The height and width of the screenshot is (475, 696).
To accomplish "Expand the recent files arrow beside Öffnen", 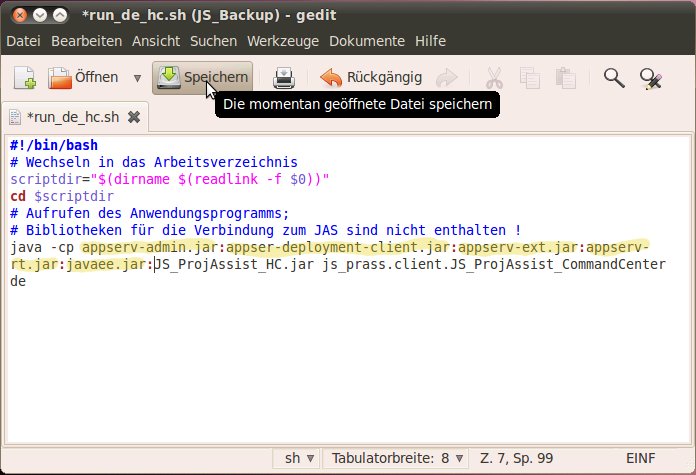I will coord(137,78).
